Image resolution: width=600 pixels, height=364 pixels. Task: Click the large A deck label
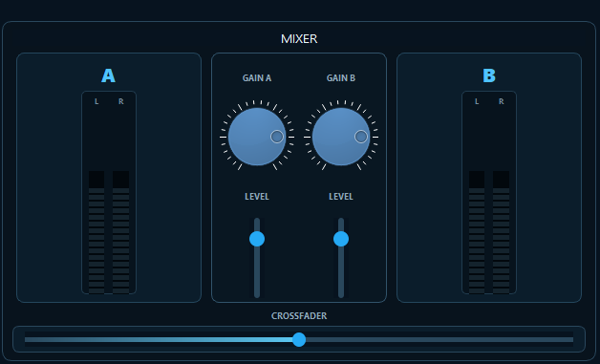108,75
